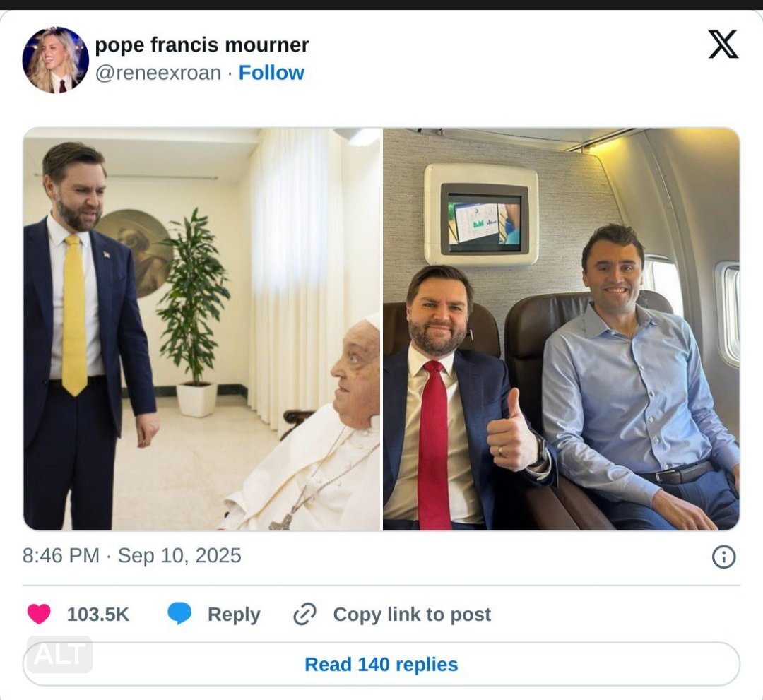Expand the Read 140 replies button
Image resolution: width=763 pixels, height=700 pixels.
(x=381, y=664)
